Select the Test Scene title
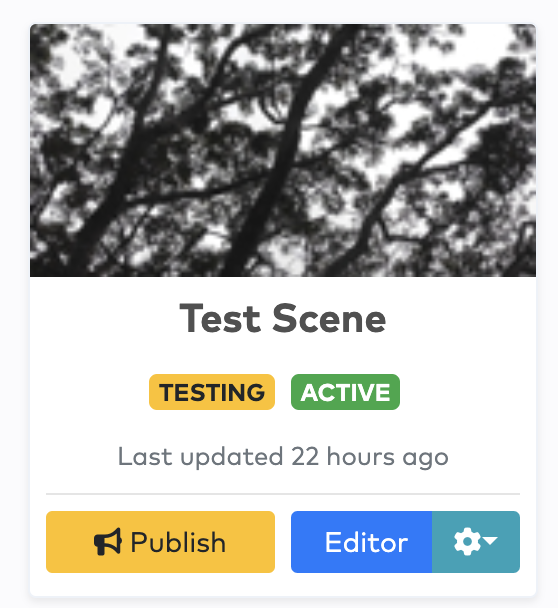This screenshot has height=608, width=558. 283,319
